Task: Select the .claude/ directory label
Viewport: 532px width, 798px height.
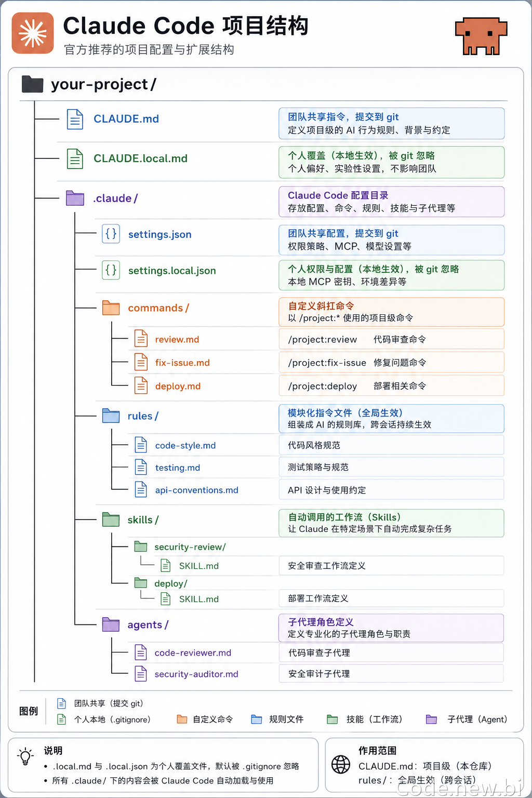Action: coord(115,198)
